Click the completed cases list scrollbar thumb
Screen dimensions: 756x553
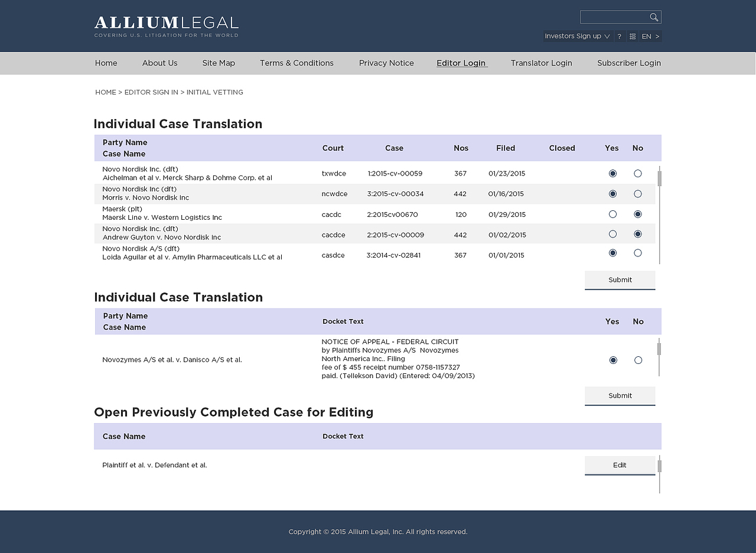[659, 466]
